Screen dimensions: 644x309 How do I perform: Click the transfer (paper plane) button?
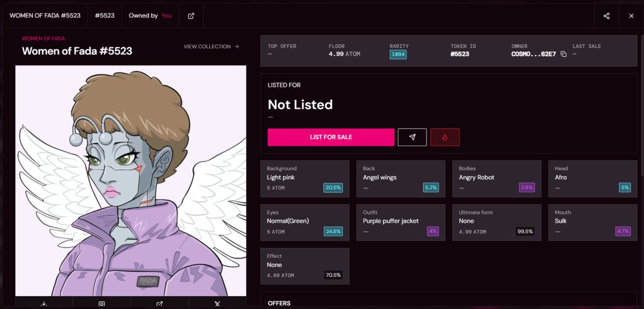point(412,137)
